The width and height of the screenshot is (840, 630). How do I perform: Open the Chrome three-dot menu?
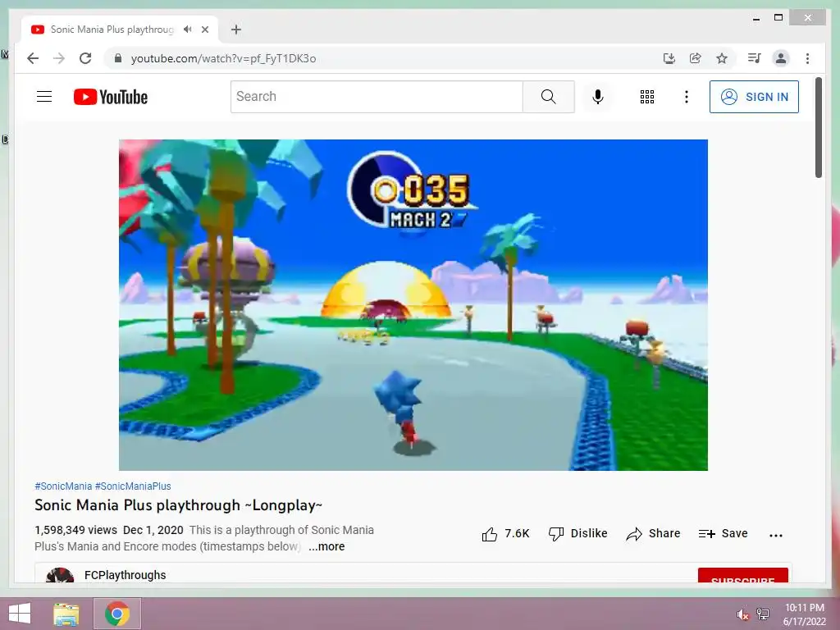pos(807,58)
